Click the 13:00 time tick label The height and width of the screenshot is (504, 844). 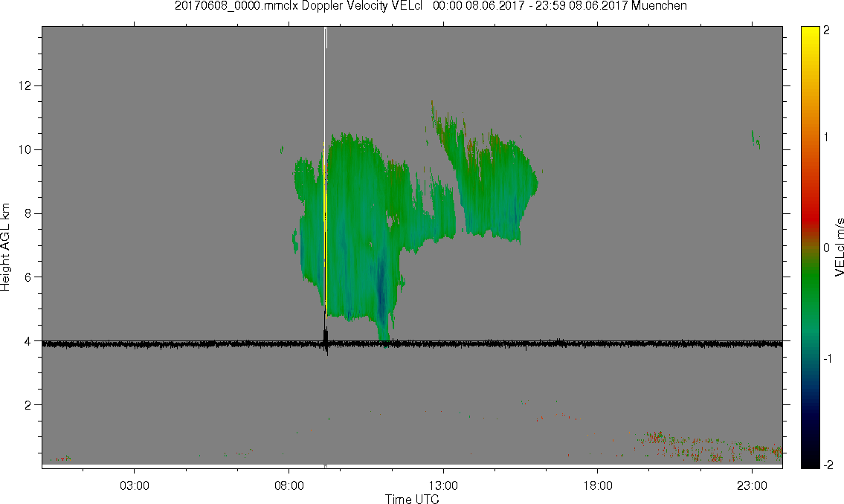pyautogui.click(x=443, y=485)
